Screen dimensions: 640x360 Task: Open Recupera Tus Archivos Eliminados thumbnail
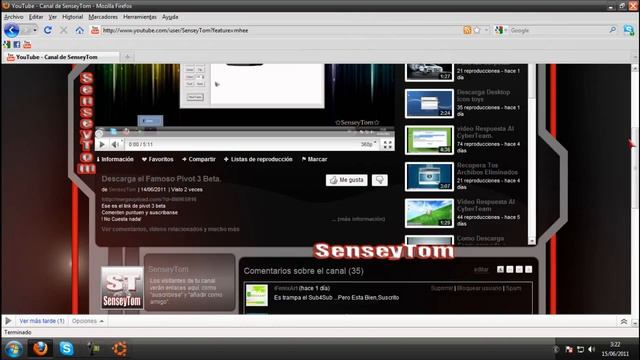pyautogui.click(x=429, y=177)
